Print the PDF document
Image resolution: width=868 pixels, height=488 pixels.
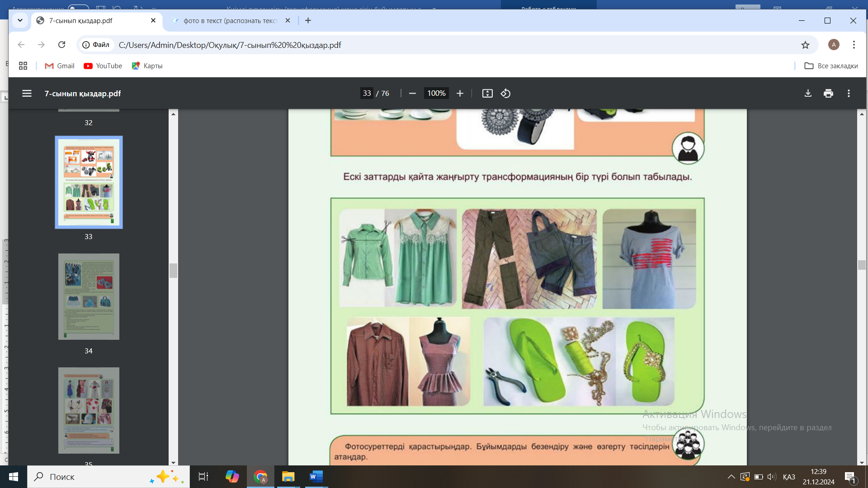[828, 94]
